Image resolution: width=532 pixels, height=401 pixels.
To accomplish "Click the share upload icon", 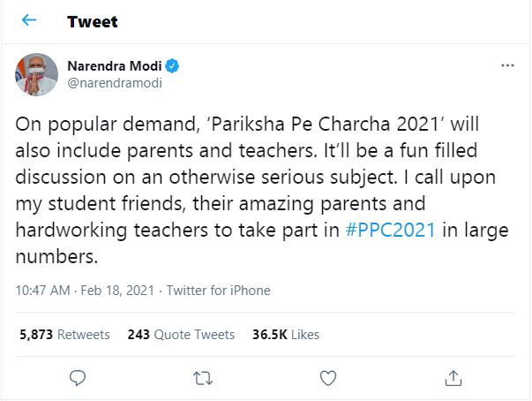I will click(453, 378).
